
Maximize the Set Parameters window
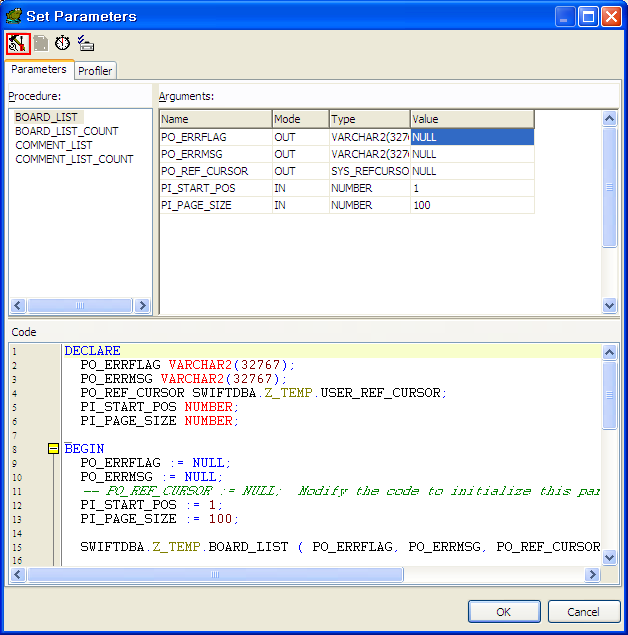(x=588, y=17)
